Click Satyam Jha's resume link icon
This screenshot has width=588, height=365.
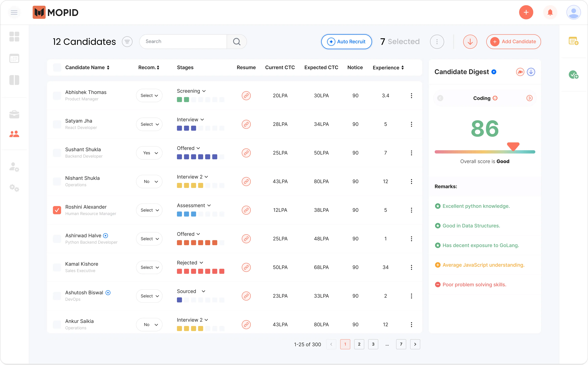tap(246, 124)
